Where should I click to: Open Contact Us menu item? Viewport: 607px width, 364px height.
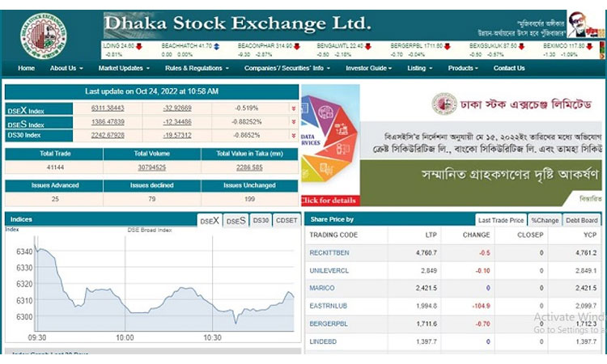click(x=509, y=69)
